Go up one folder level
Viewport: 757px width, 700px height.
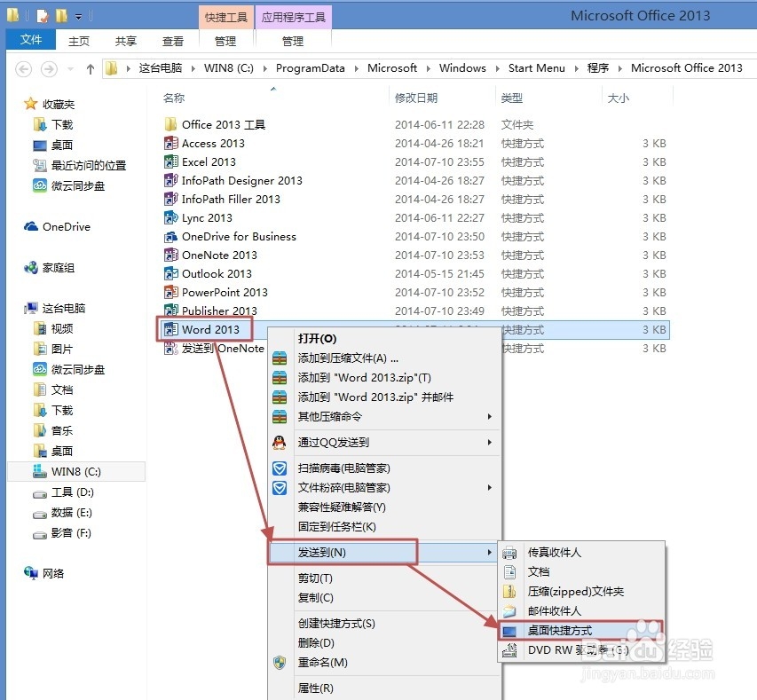[91, 69]
